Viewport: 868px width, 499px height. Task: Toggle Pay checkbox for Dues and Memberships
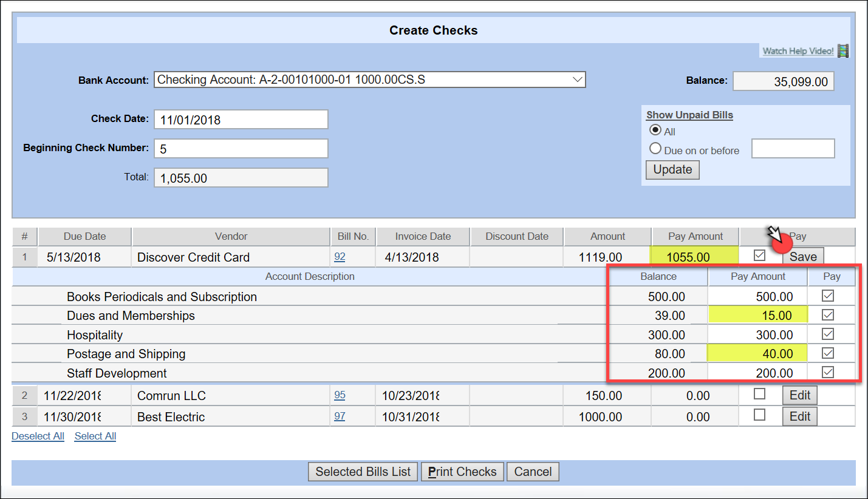pos(827,315)
